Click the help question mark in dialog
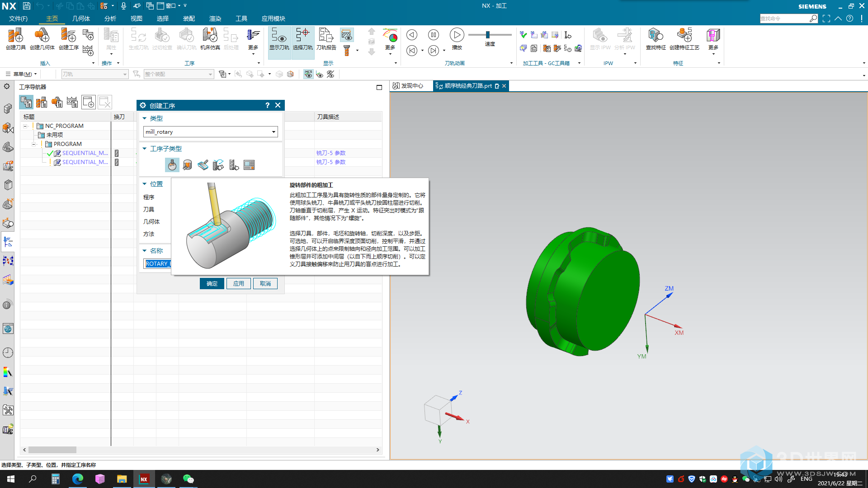Viewport: 868px width, 488px height. point(267,105)
